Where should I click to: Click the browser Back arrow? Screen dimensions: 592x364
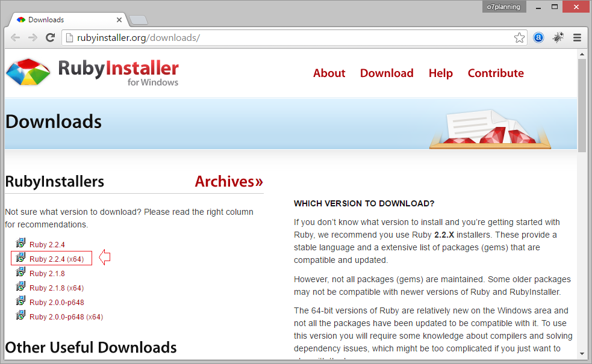[15, 38]
